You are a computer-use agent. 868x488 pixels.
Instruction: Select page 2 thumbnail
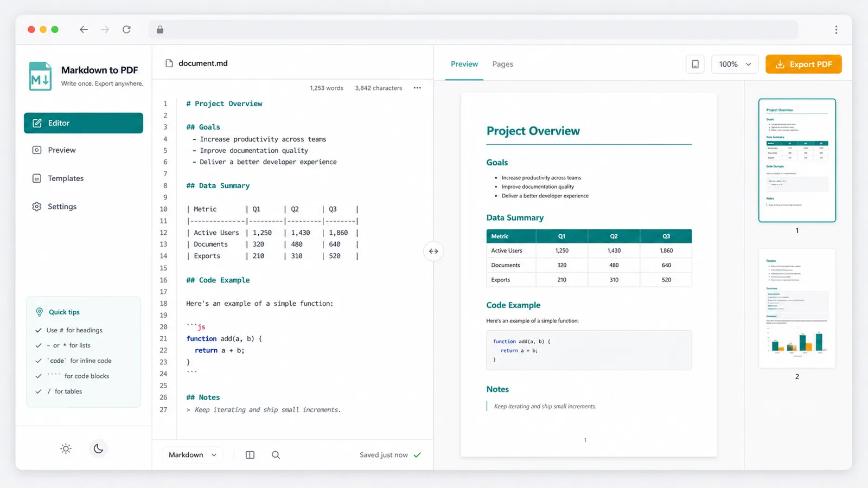click(797, 308)
